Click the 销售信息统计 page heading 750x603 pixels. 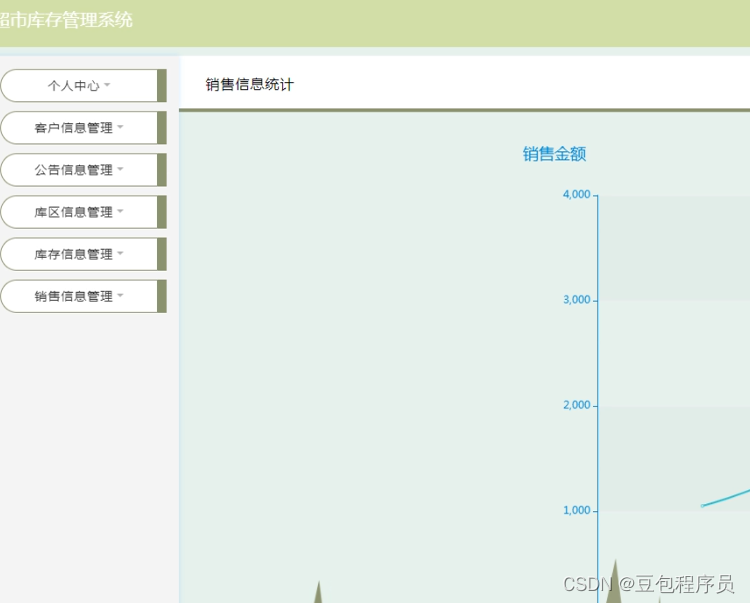click(250, 85)
